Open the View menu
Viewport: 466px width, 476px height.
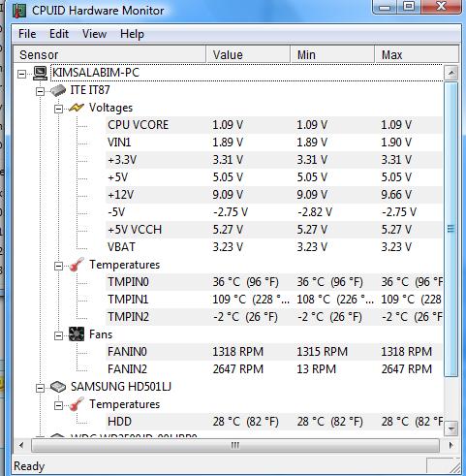coord(94,34)
